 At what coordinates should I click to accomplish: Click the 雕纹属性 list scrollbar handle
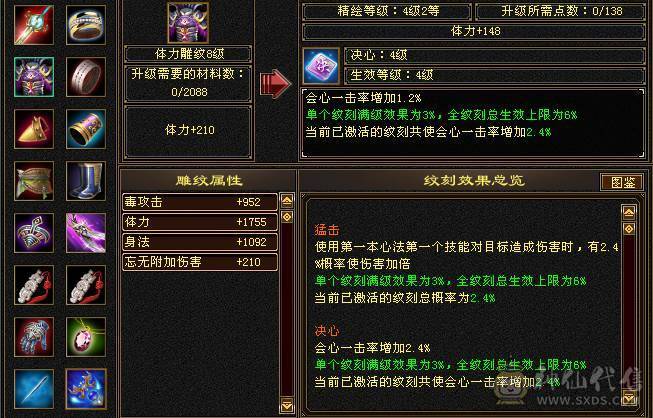coord(287,216)
